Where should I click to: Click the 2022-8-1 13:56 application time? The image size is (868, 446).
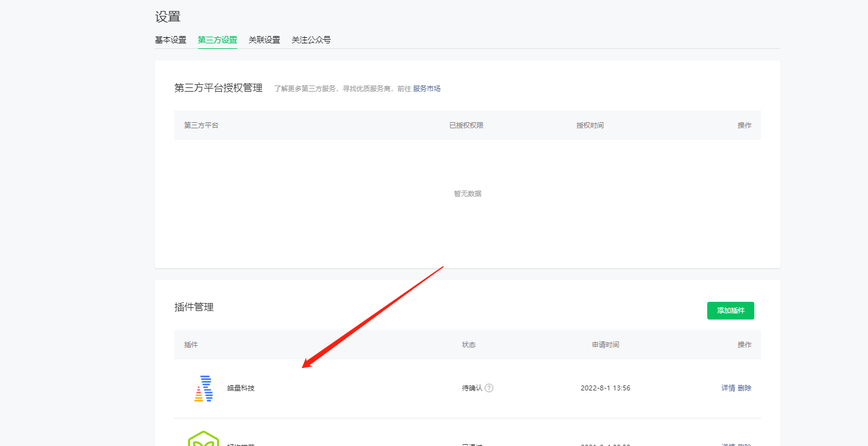[x=605, y=388]
